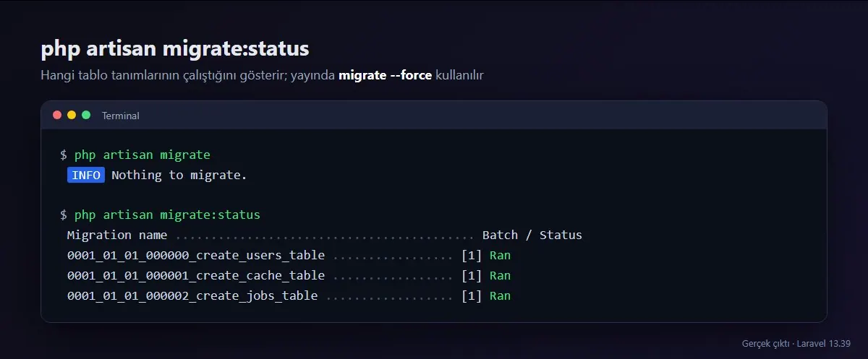868x359 pixels.
Task: Click the 'Terminal' title label
Action: coord(121,116)
